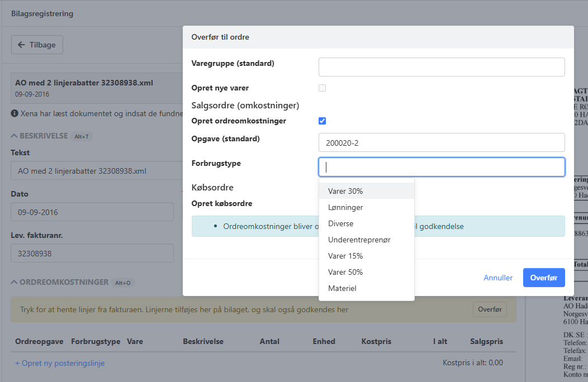Select Underentreprenør as the Forbrugstype
This screenshot has height=382, width=588.
[359, 240]
